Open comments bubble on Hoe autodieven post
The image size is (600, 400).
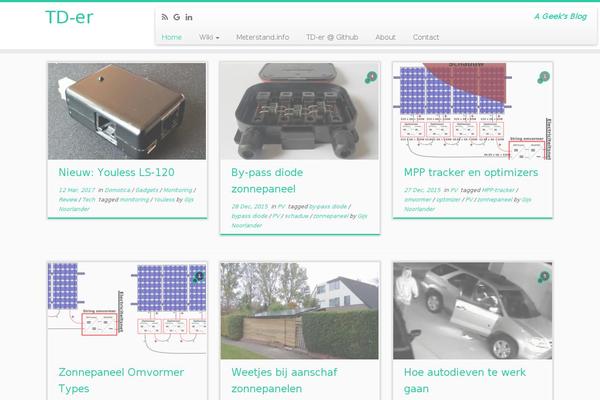[x=543, y=277]
